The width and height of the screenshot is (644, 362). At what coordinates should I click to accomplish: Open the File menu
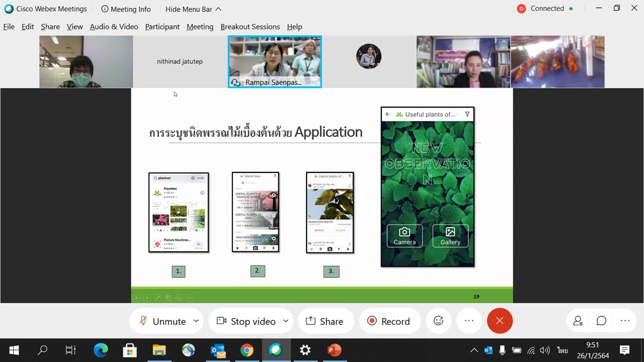tap(9, 27)
